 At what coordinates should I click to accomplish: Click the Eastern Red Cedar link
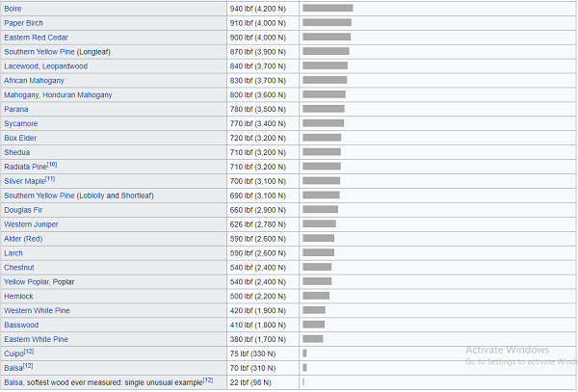pyautogui.click(x=37, y=38)
